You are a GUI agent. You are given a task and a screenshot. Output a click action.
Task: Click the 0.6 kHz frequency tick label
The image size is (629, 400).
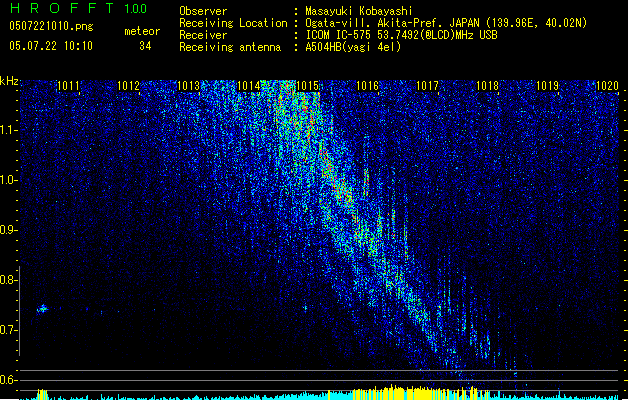[9, 380]
